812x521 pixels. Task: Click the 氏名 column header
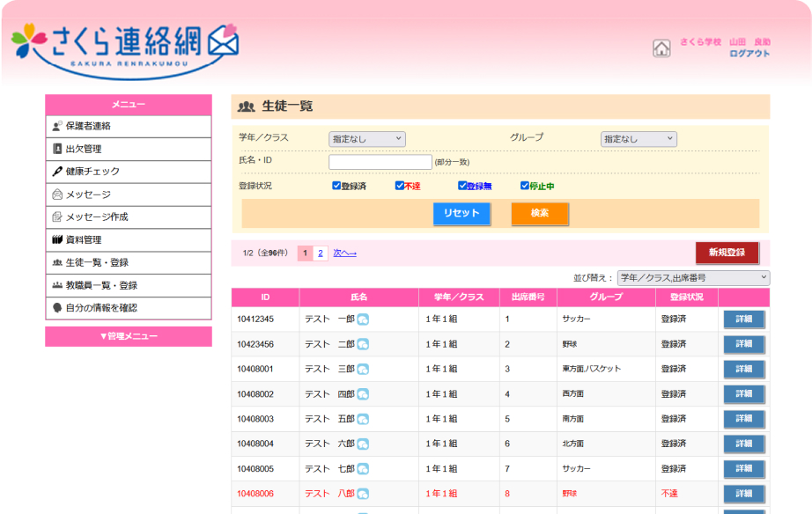358,297
